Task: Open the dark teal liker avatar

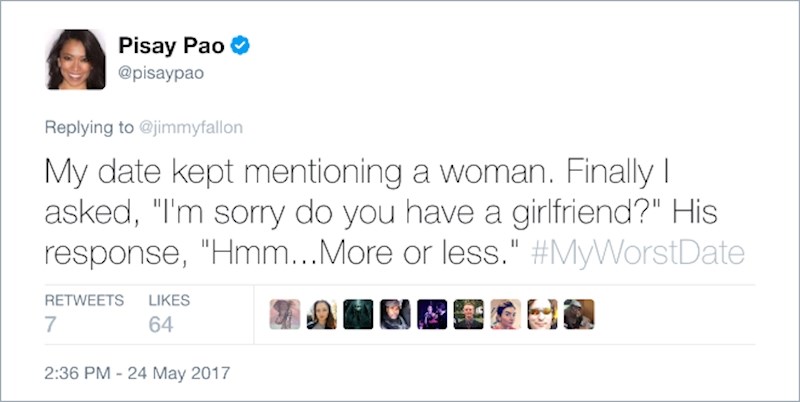Action: coord(358,314)
